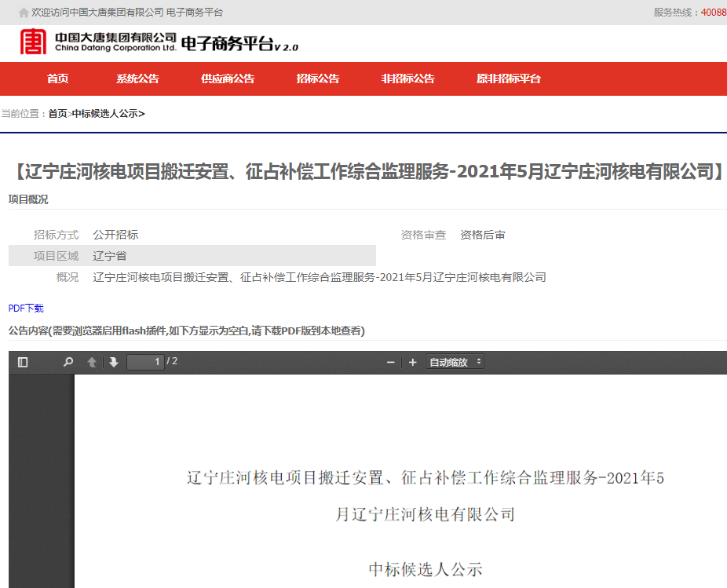The width and height of the screenshot is (727, 588).
Task: Click the China Datang red logo
Action: coord(33,42)
